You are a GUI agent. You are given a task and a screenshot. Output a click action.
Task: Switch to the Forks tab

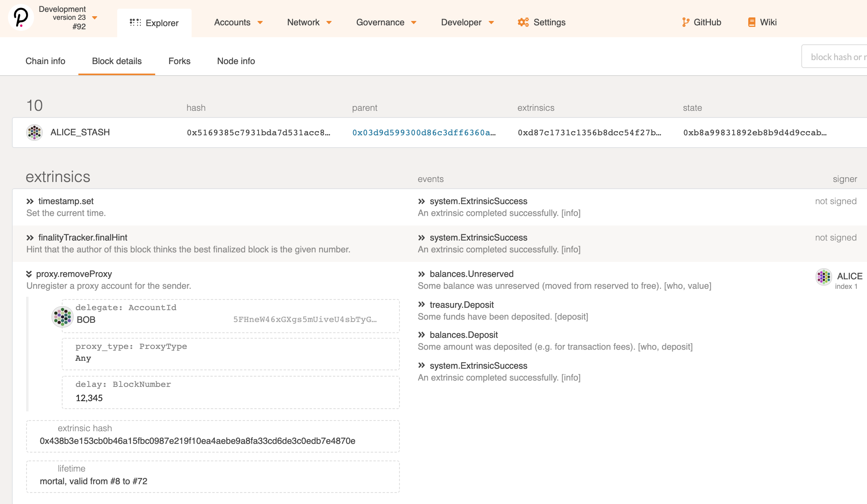coord(179,61)
